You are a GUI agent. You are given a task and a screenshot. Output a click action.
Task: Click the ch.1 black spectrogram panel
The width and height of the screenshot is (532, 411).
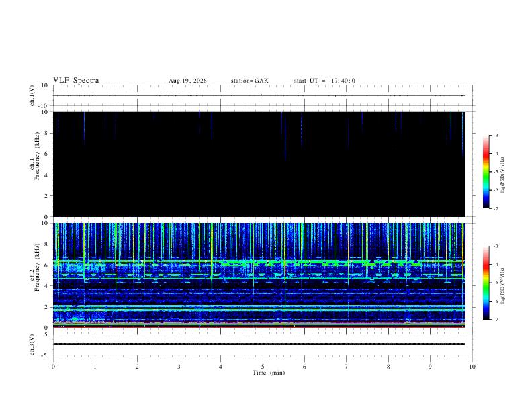click(x=259, y=164)
